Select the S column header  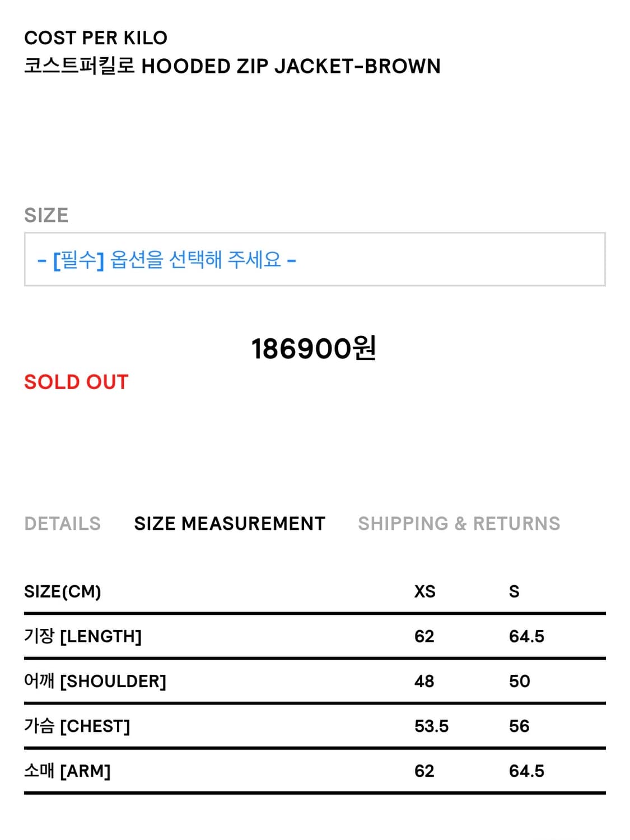click(515, 590)
